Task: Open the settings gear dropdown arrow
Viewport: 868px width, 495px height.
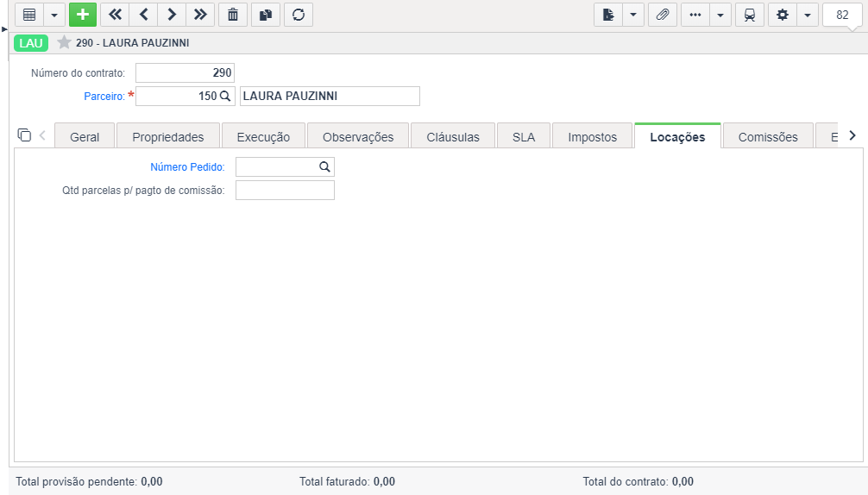Action: (807, 15)
